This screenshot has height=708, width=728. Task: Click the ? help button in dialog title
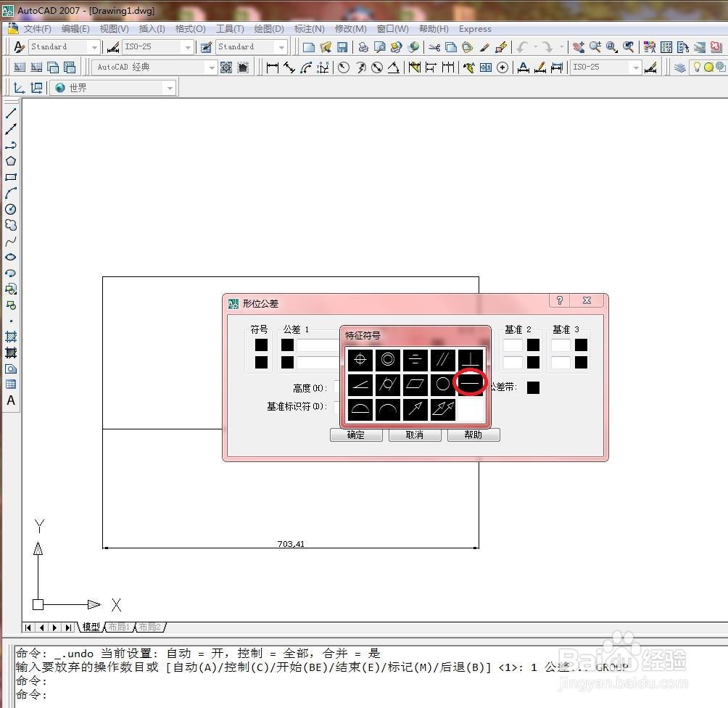[x=560, y=300]
